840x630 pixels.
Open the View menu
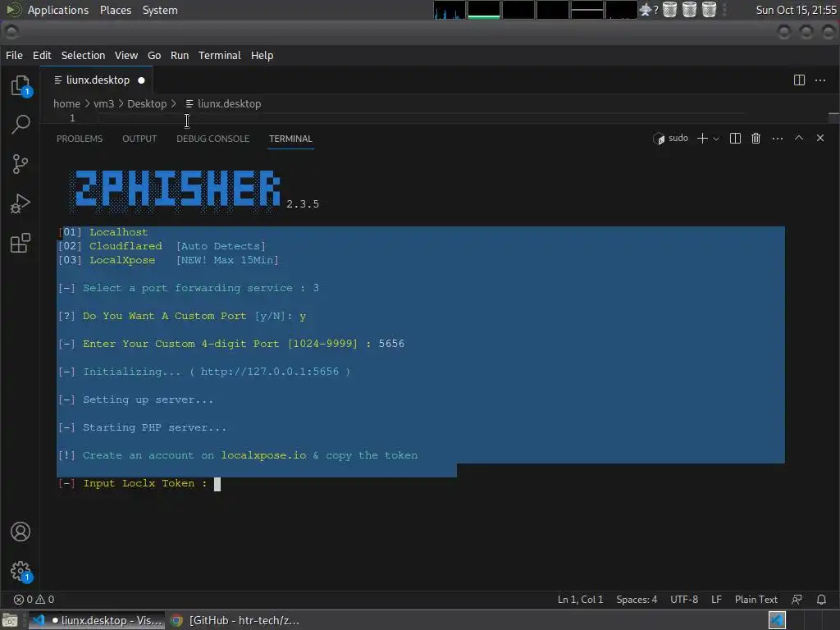[x=126, y=55]
